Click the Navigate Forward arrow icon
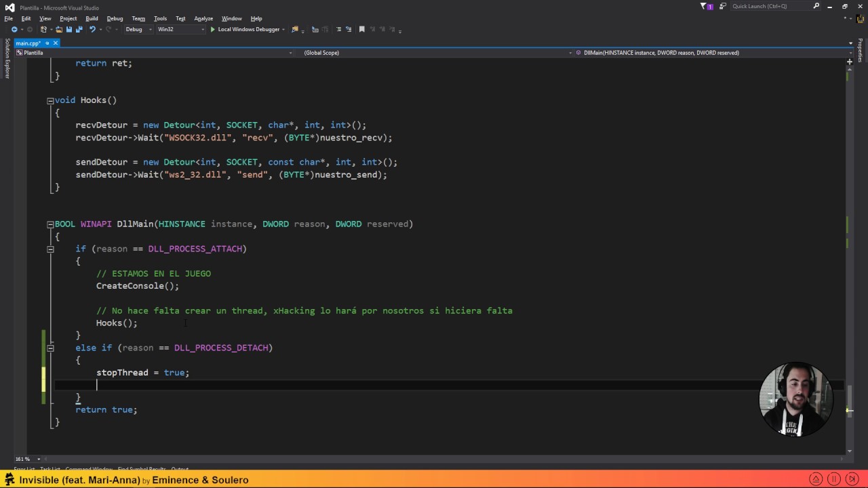The image size is (868, 488). click(x=28, y=29)
